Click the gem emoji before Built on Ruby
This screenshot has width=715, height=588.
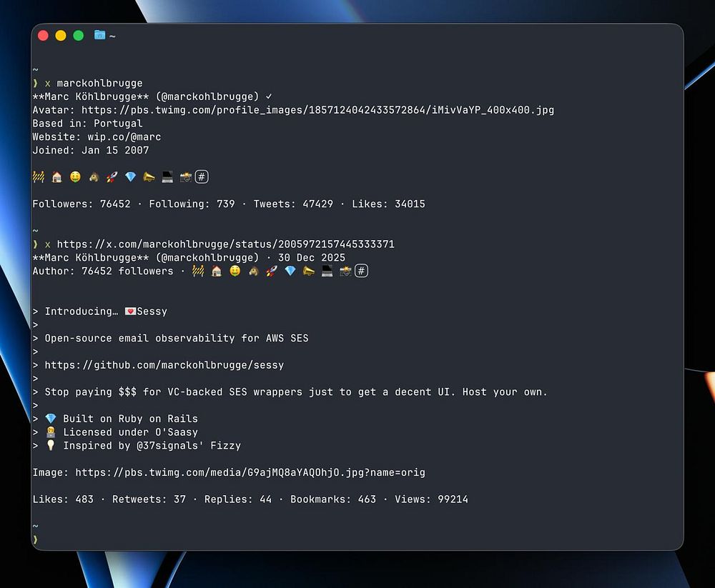point(51,419)
